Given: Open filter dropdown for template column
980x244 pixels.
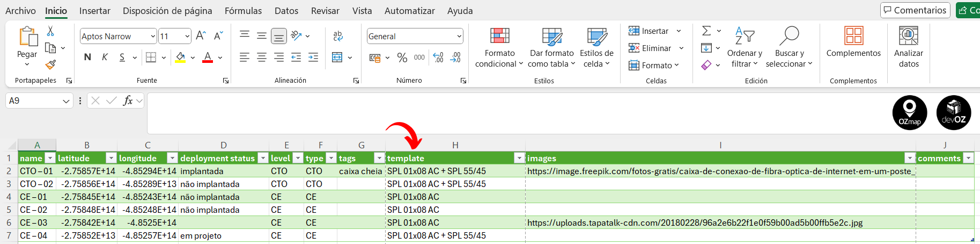Looking at the screenshot, I should click(519, 158).
